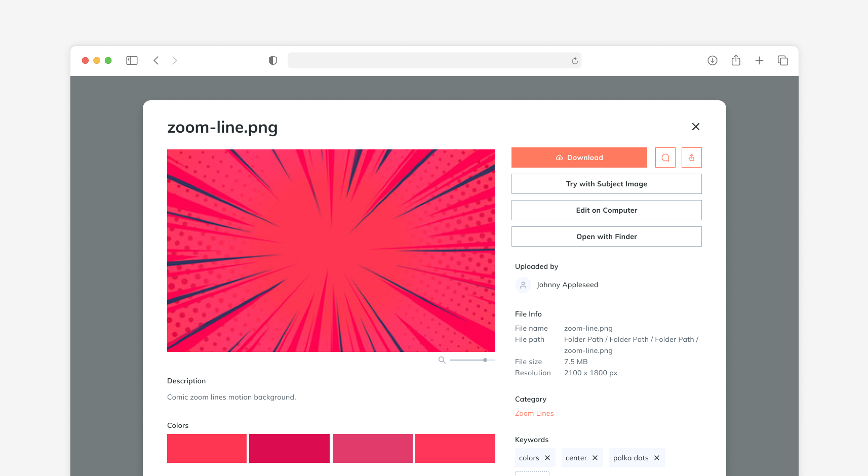Image resolution: width=868 pixels, height=476 pixels.
Task: Click Johnny Appleseed's avatar icon
Action: [523, 285]
